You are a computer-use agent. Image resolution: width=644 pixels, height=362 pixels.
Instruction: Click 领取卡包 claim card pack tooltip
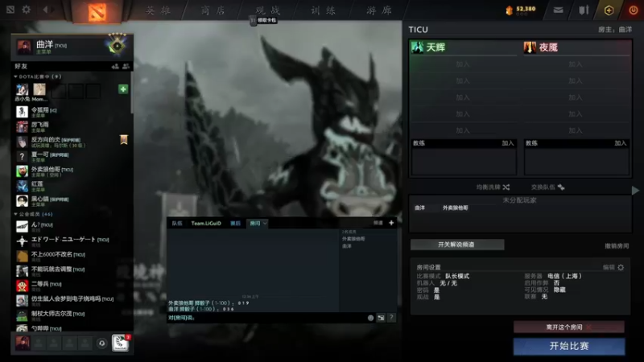click(266, 20)
